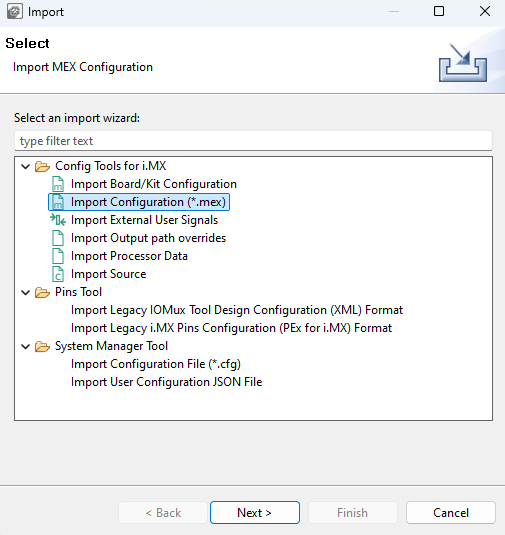This screenshot has height=535, width=505.
Task: Click the Import External User Signals icon
Action: coord(58,220)
